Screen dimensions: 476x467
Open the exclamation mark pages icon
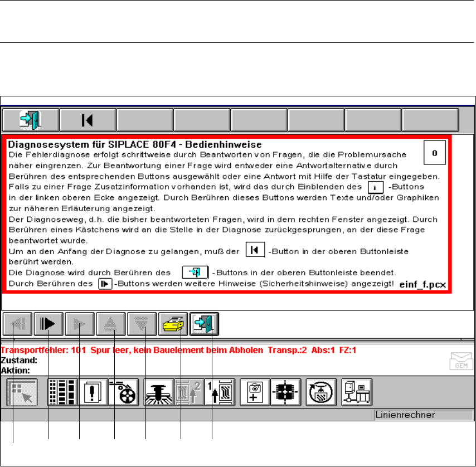93,392
